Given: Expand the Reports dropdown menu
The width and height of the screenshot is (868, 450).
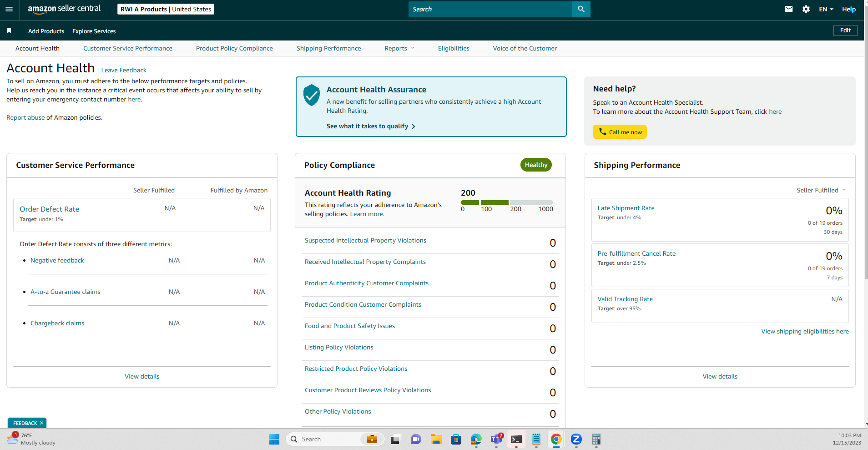Looking at the screenshot, I should 399,48.
